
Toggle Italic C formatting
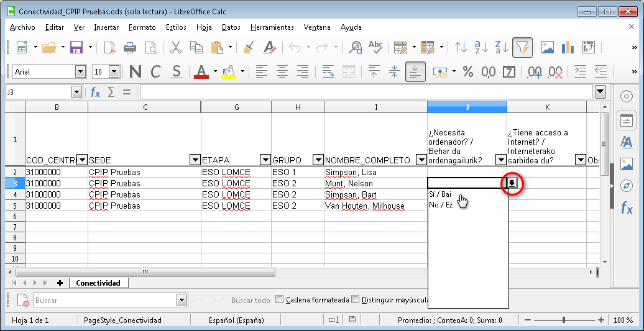click(x=155, y=72)
